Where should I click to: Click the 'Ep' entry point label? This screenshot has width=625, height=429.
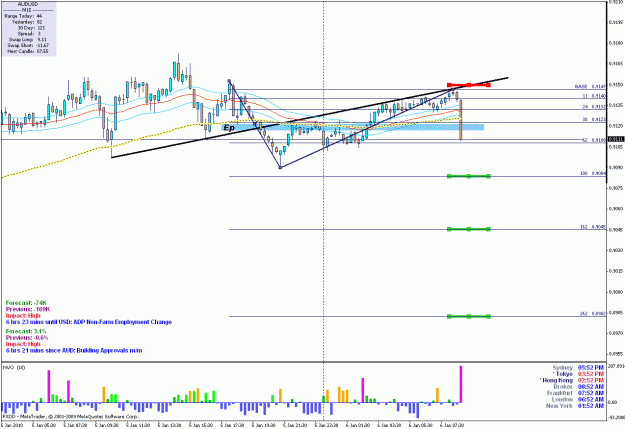(x=229, y=128)
